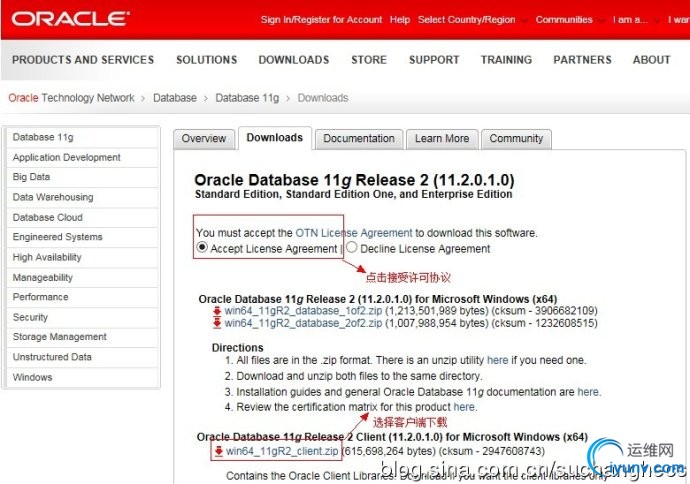Click 'here' link for installation guides

point(587,392)
